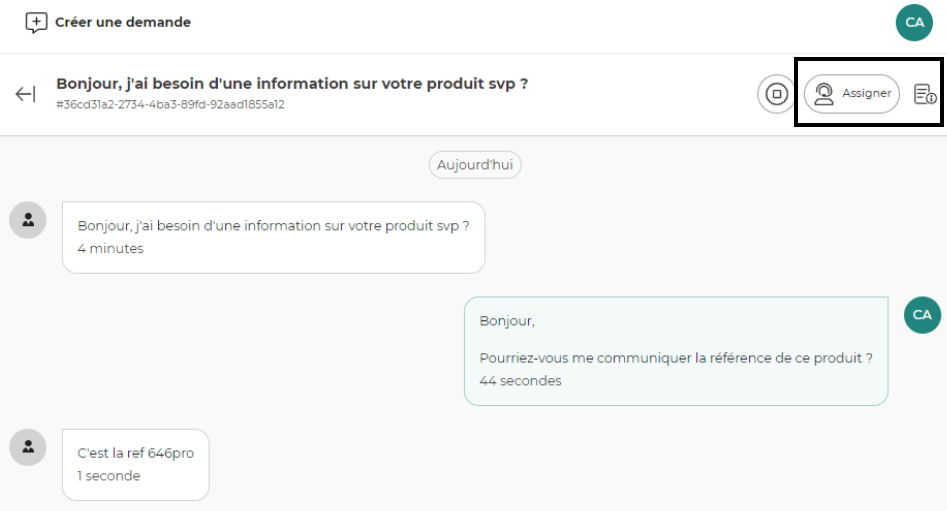
Task: Select the conversation title text
Action: (x=291, y=84)
